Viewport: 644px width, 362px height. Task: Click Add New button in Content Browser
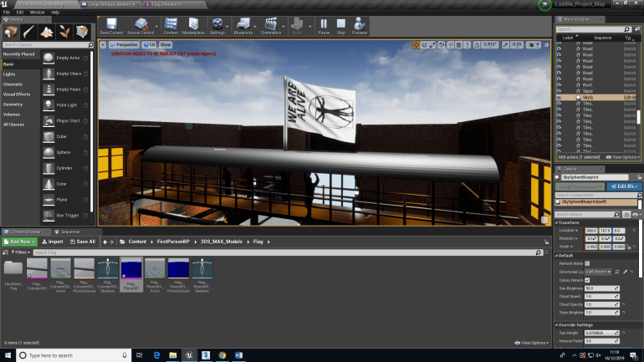point(20,242)
